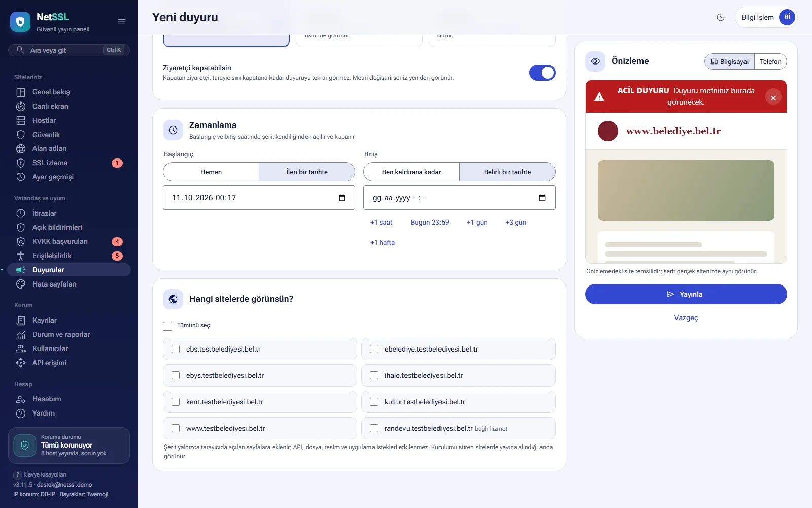Toggle Ziyaretçi kapatabilsin switch
812x508 pixels.
[x=542, y=73]
